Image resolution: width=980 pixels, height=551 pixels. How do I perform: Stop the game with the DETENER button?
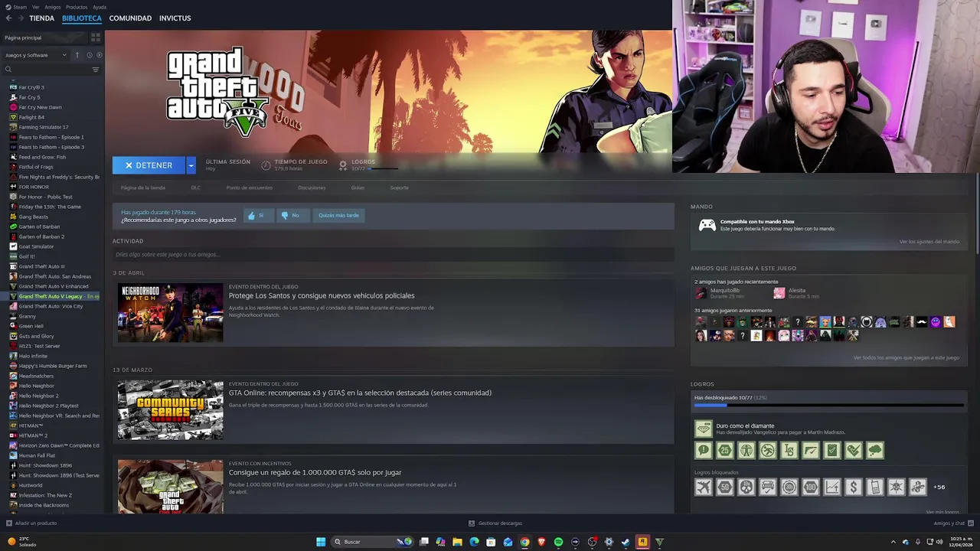pos(149,165)
